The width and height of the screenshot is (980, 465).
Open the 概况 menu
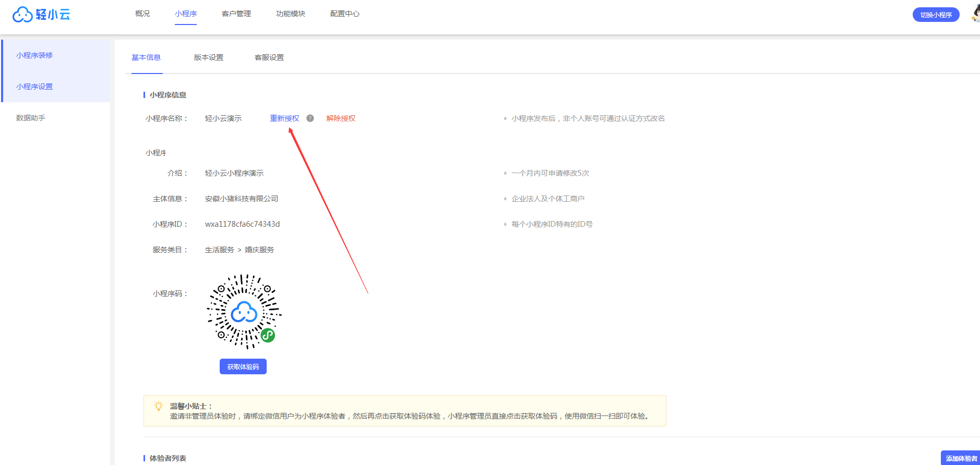[142, 14]
